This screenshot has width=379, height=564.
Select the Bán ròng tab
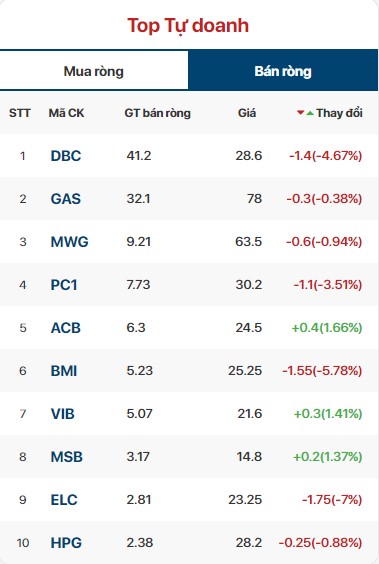click(283, 71)
